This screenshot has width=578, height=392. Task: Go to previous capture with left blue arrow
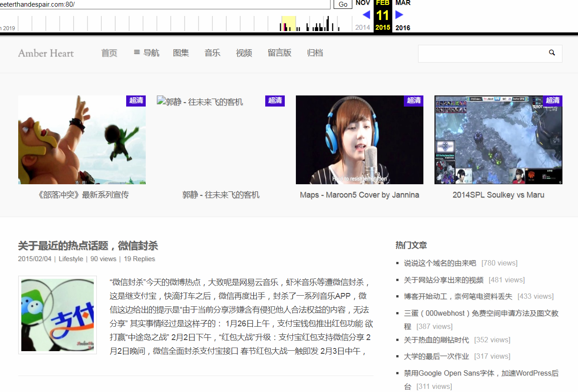(x=367, y=15)
